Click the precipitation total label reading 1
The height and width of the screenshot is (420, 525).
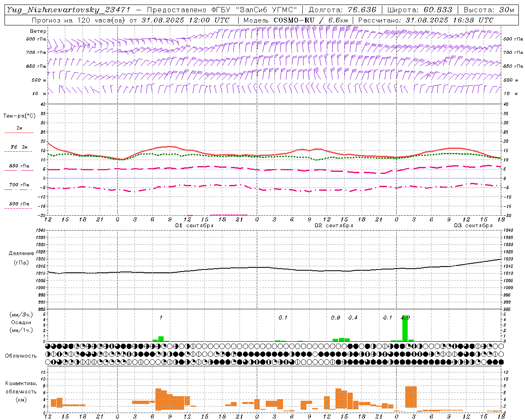pos(161,318)
